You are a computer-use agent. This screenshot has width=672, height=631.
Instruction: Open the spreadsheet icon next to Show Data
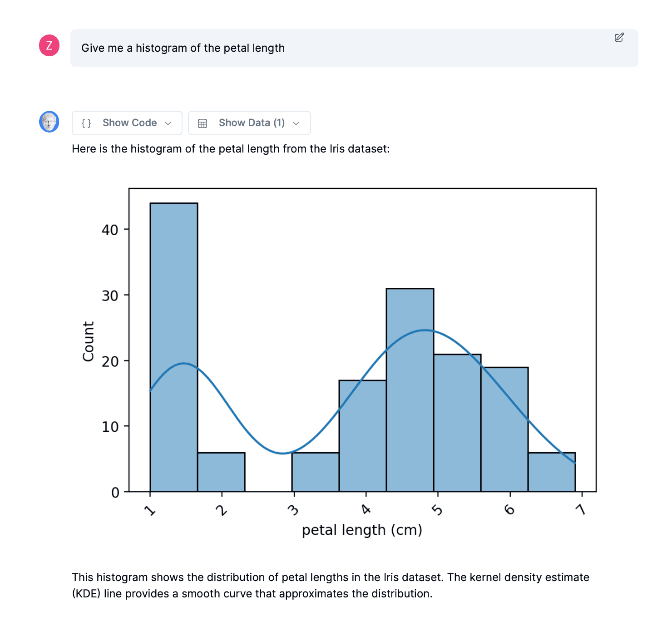tap(203, 123)
